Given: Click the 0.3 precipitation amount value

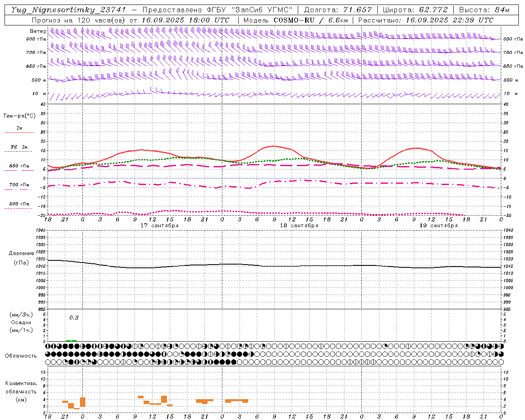Looking at the screenshot, I should pyautogui.click(x=74, y=318).
